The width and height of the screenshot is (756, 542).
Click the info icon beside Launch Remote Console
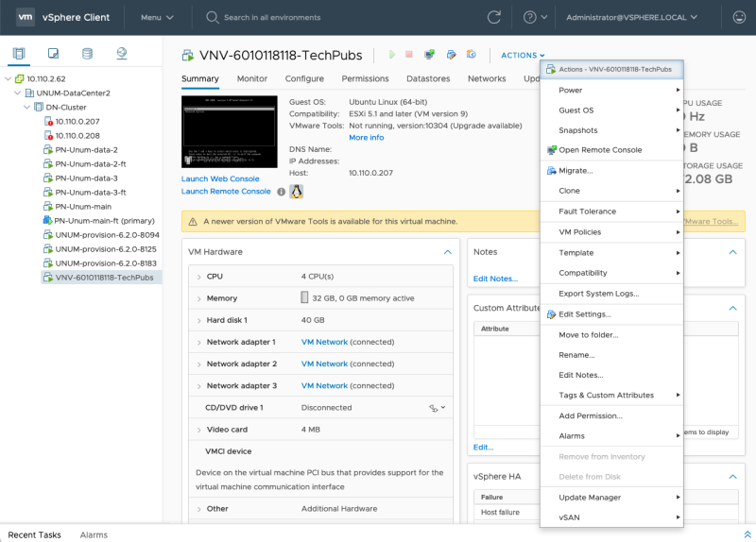281,192
